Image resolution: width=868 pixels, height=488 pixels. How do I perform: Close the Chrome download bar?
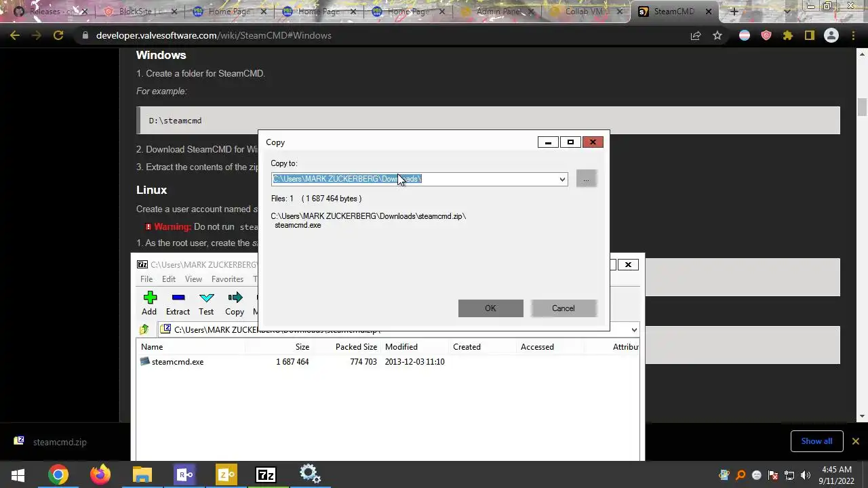click(855, 441)
